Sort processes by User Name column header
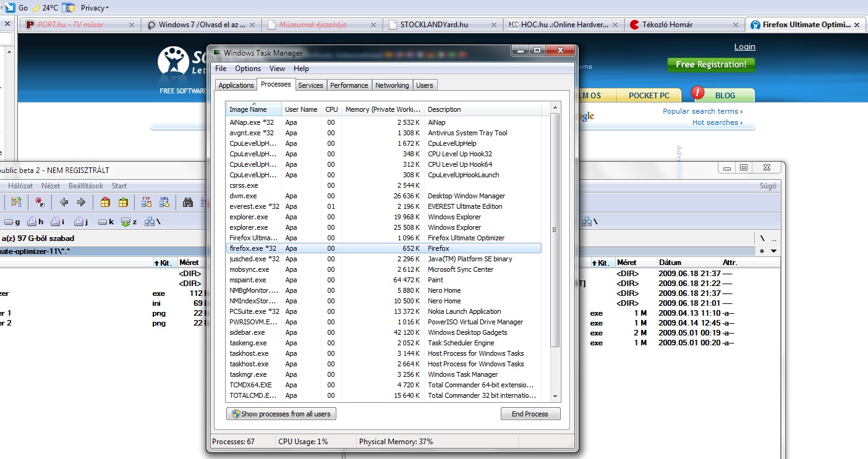The width and height of the screenshot is (868, 459). (x=301, y=109)
